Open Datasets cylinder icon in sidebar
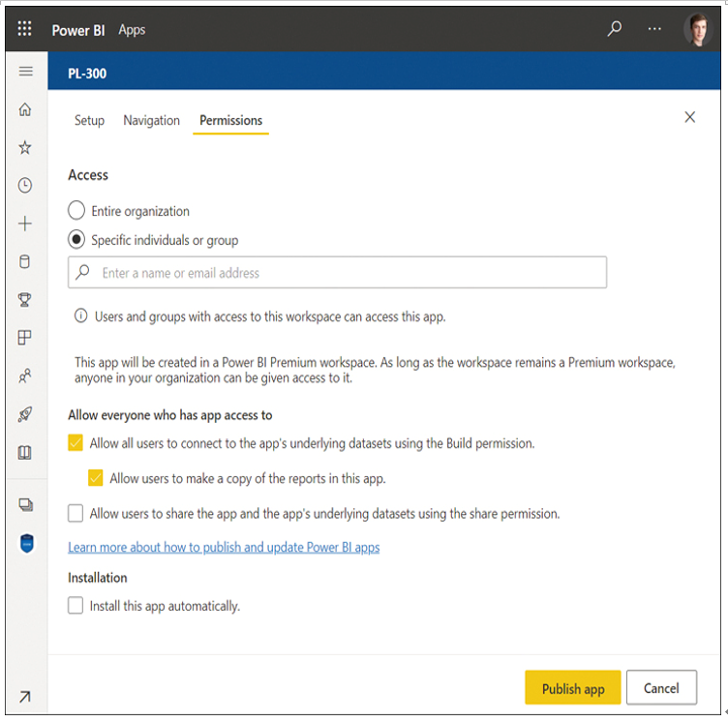Image resolution: width=728 pixels, height=722 pixels. tap(25, 261)
